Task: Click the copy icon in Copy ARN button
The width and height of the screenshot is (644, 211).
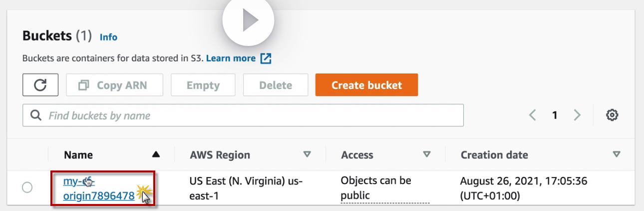Action: tap(84, 85)
